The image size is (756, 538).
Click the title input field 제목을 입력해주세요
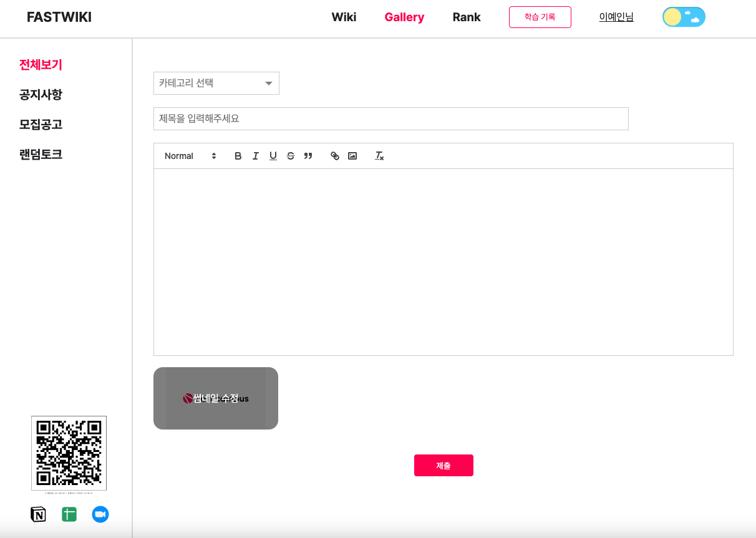point(390,118)
